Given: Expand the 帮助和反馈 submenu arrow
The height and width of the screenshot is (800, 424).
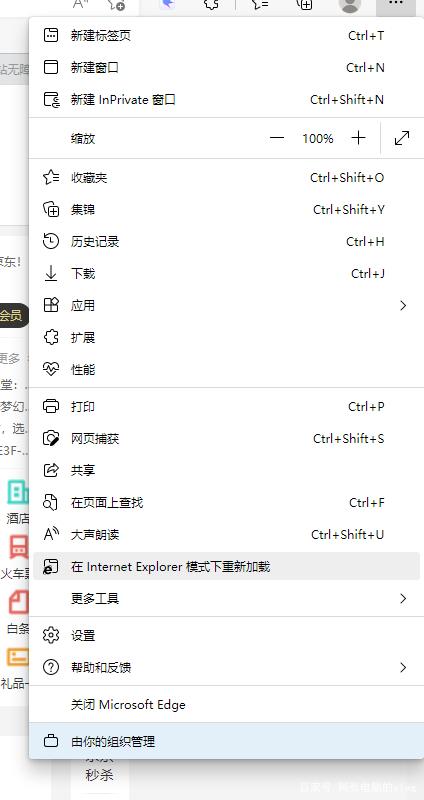Looking at the screenshot, I should tap(403, 667).
